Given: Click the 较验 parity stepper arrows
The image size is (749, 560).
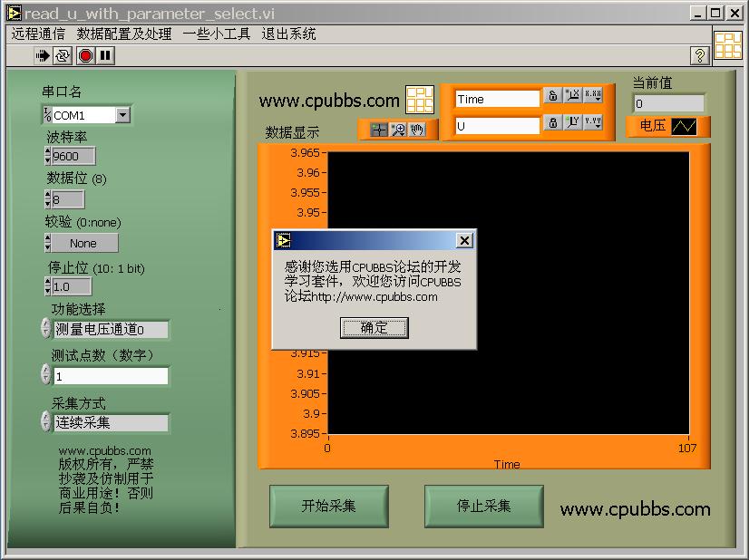Looking at the screenshot, I should [47, 243].
